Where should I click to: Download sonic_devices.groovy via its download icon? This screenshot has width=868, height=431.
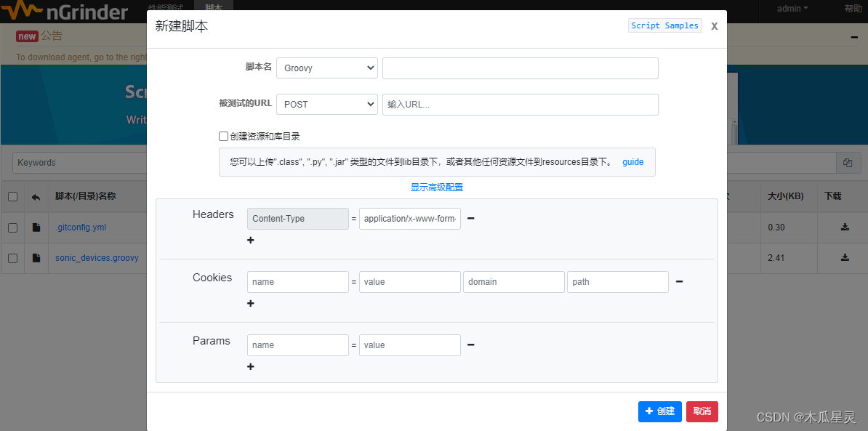point(844,257)
